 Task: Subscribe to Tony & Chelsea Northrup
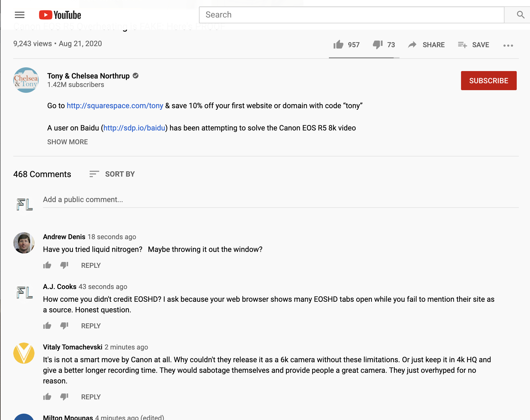click(489, 81)
